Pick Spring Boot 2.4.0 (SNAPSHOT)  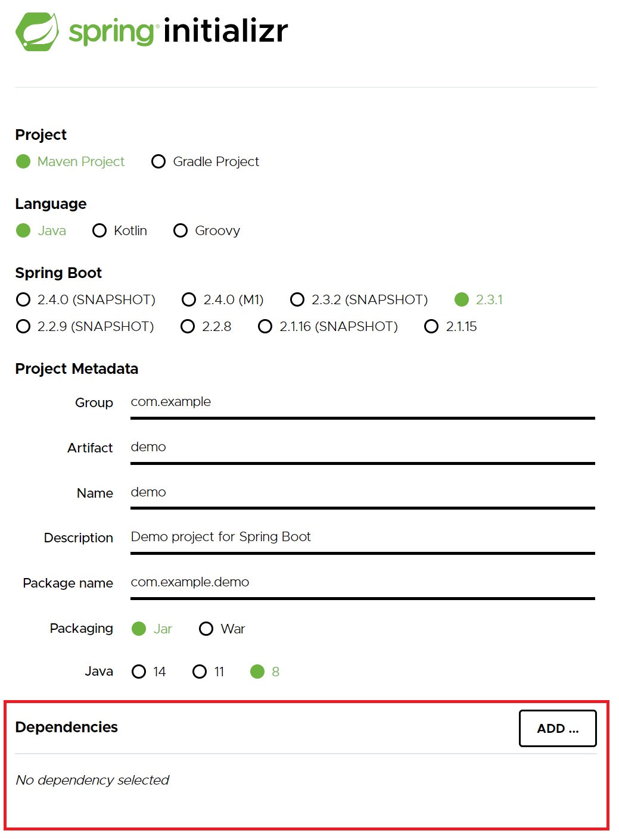point(86,299)
